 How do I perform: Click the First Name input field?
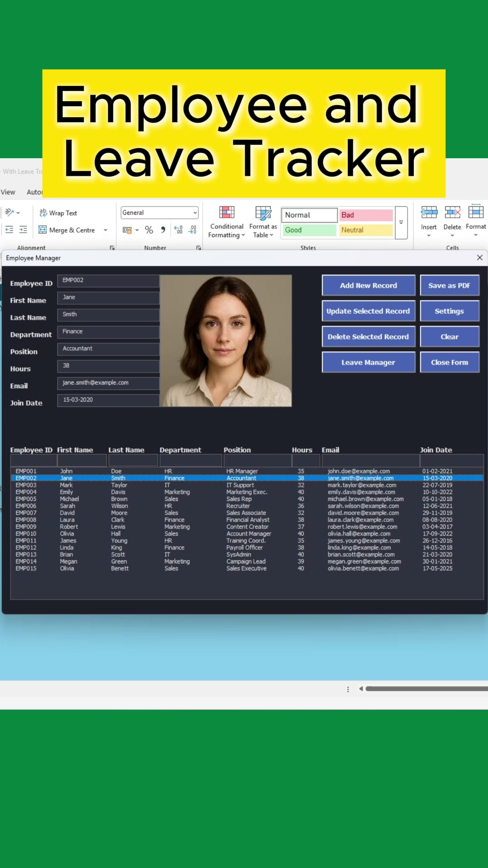coord(108,298)
